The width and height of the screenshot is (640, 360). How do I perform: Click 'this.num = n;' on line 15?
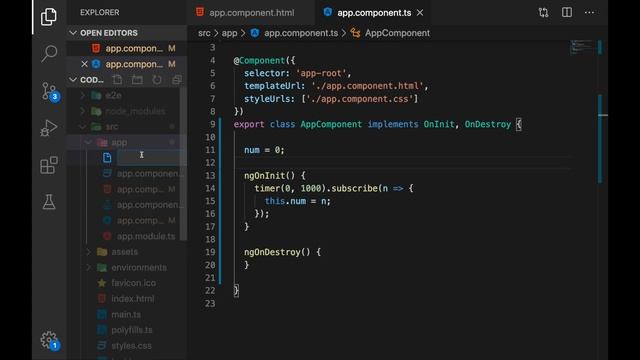coord(298,201)
